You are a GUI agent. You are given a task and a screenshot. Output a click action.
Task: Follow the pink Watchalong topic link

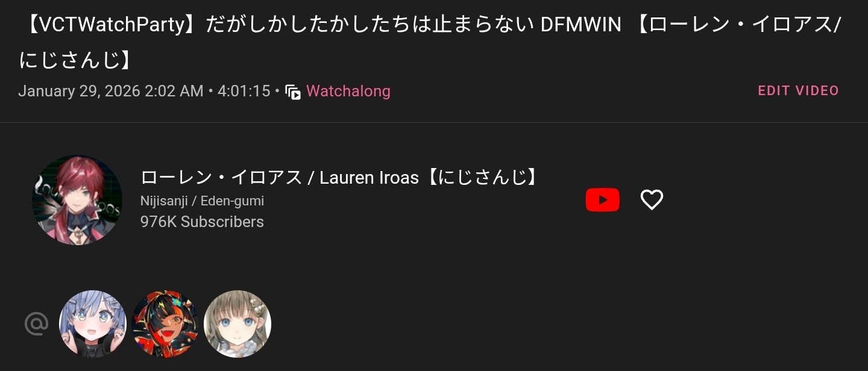click(x=348, y=92)
